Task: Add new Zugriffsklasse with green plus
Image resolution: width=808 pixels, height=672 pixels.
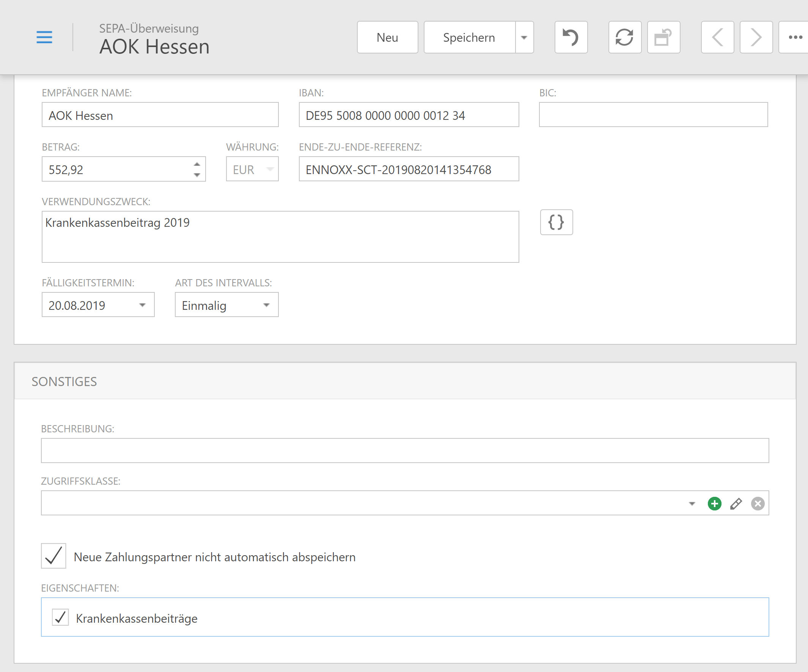Action: click(x=714, y=504)
